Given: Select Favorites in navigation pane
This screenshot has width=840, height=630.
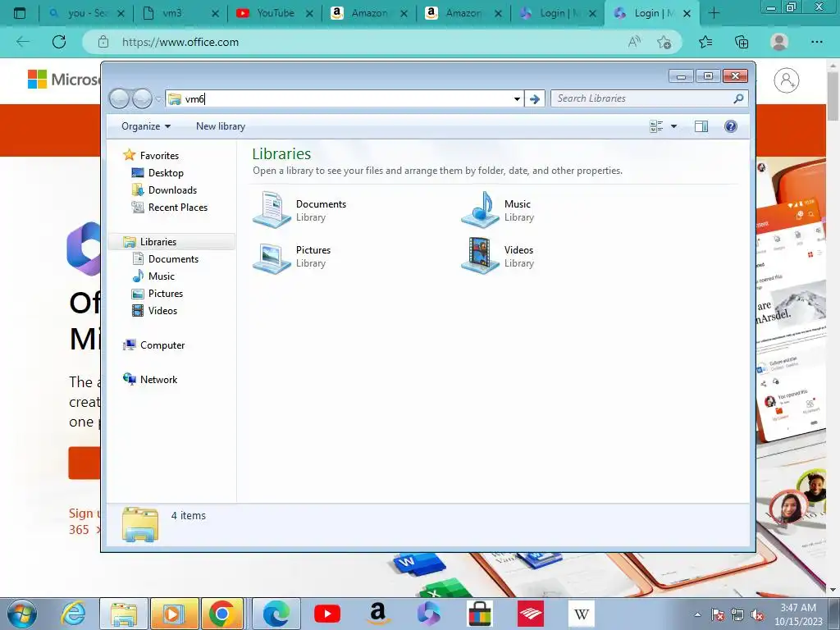Looking at the screenshot, I should pos(159,155).
